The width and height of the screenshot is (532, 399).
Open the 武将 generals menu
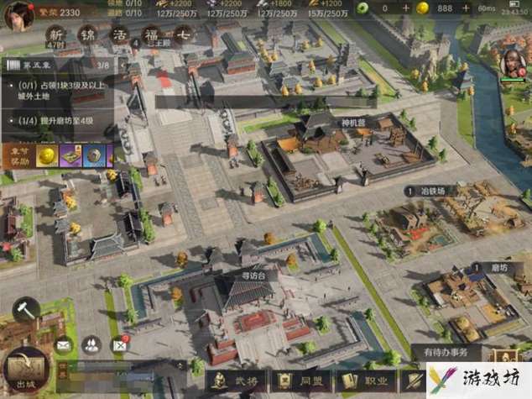(237, 381)
